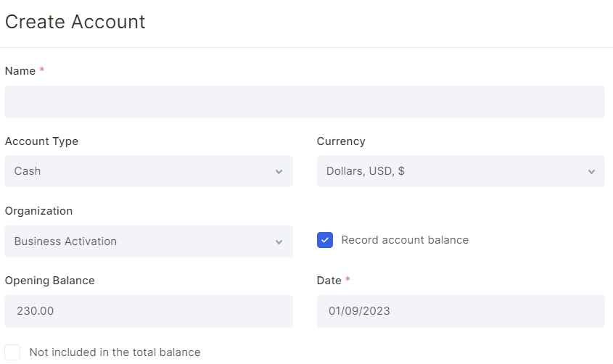Click the chevron arrow in Account Type box
Screen dimensions: 613x364
coord(279,171)
